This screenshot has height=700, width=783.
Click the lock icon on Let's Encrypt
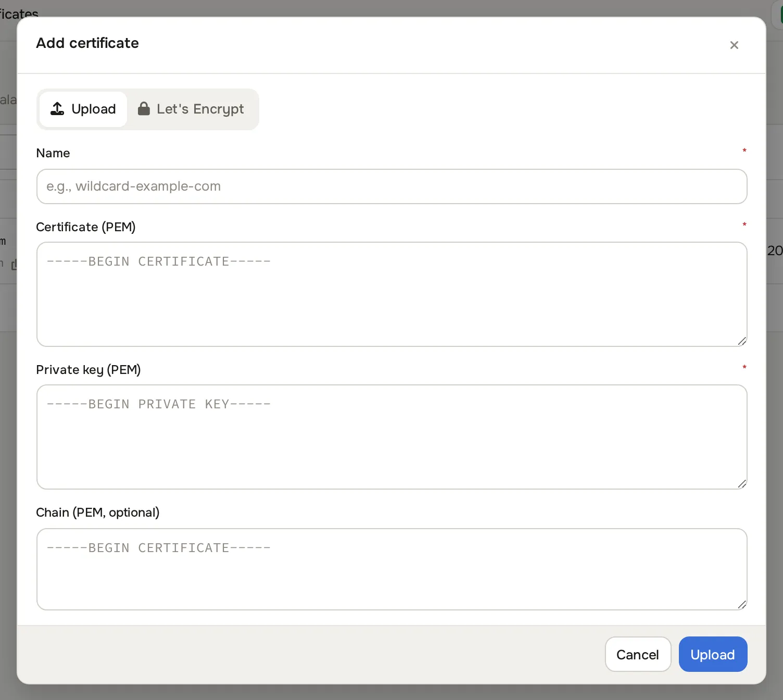[144, 108]
